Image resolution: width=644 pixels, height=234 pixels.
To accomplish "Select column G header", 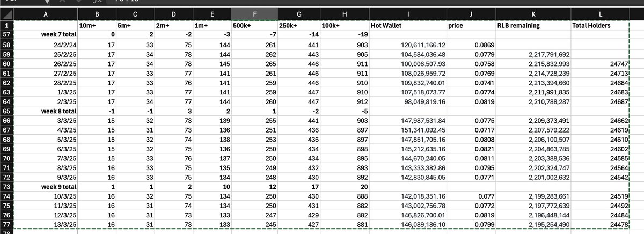I will point(300,13).
